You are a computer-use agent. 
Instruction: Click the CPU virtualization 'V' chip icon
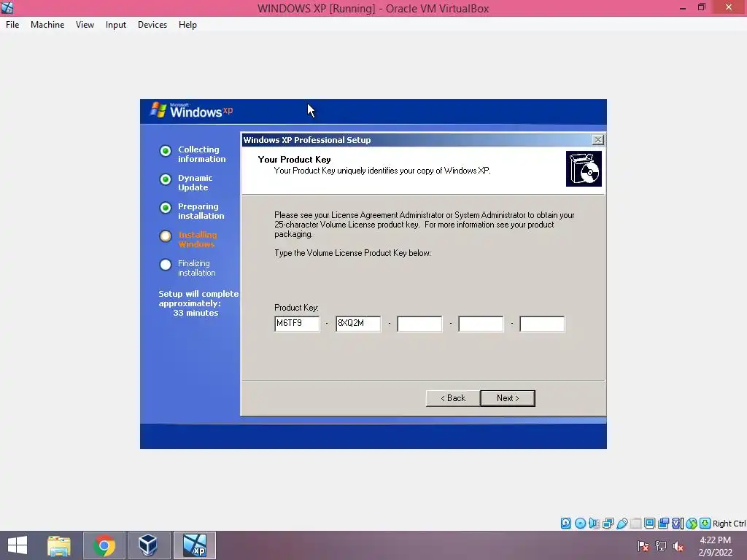(677, 524)
